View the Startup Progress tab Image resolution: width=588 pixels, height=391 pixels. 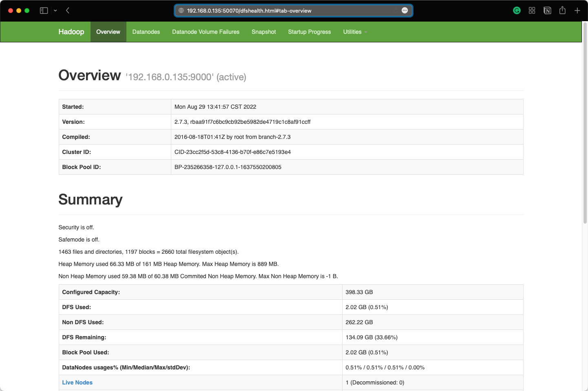coord(309,32)
